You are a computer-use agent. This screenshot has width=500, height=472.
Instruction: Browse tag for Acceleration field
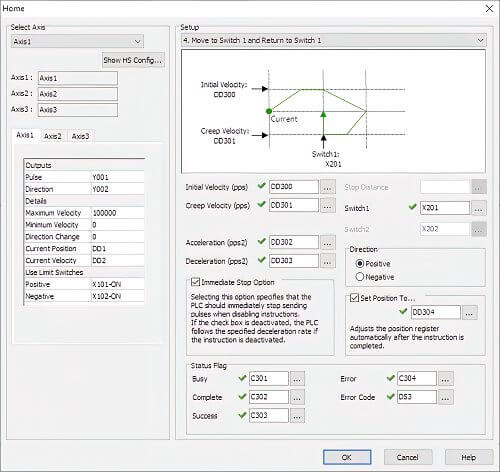(327, 243)
